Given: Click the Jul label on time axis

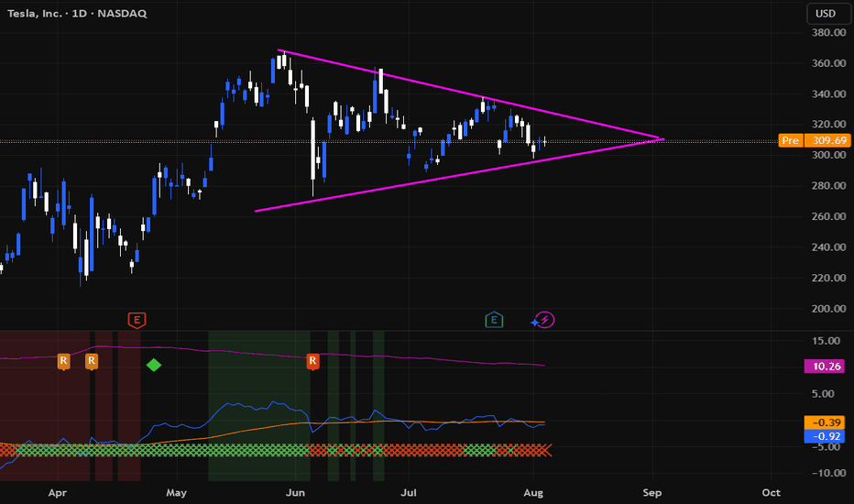Looking at the screenshot, I should [409, 493].
